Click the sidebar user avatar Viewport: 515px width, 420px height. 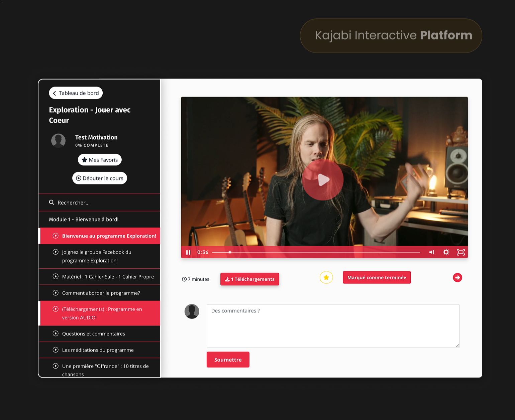coord(59,141)
